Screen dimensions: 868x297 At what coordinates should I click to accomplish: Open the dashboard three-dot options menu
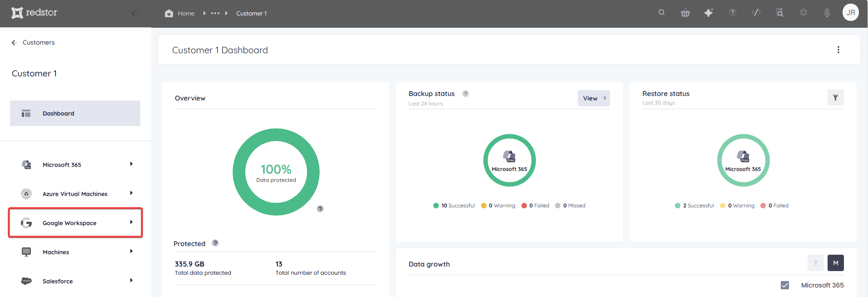pyautogui.click(x=838, y=50)
